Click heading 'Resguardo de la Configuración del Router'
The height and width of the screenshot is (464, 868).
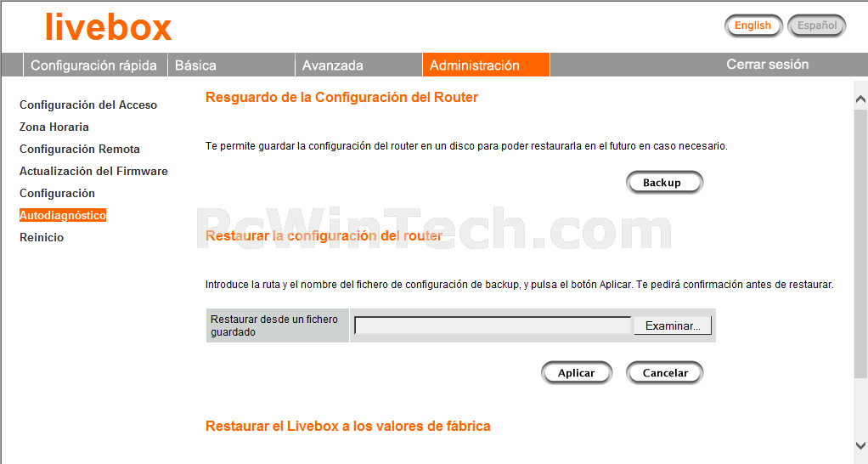341,98
